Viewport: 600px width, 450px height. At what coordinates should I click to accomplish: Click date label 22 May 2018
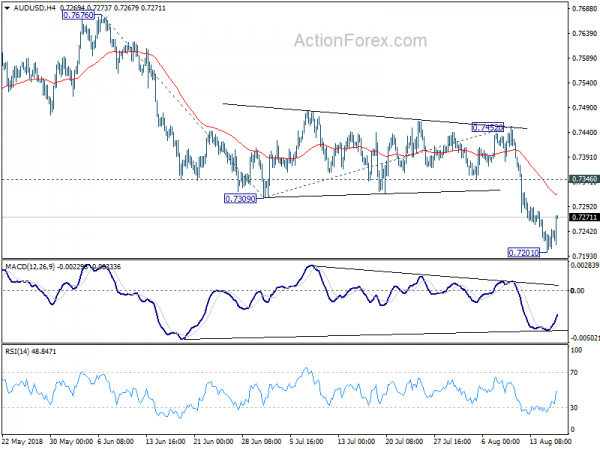(22, 442)
